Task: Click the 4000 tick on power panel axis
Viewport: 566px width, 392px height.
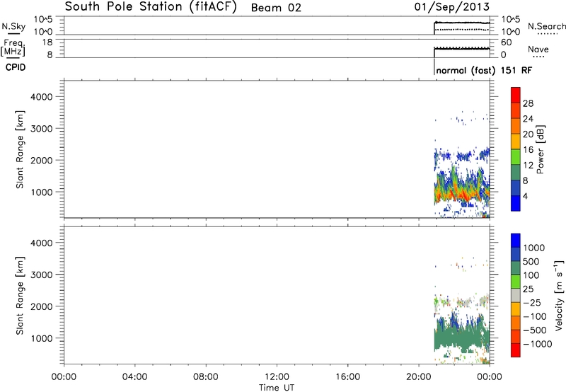Action: 41,97
